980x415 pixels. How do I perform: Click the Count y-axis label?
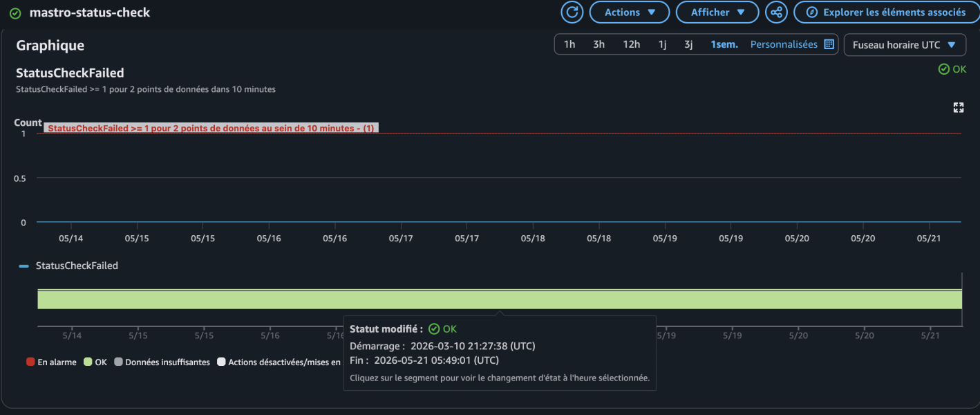coord(28,122)
